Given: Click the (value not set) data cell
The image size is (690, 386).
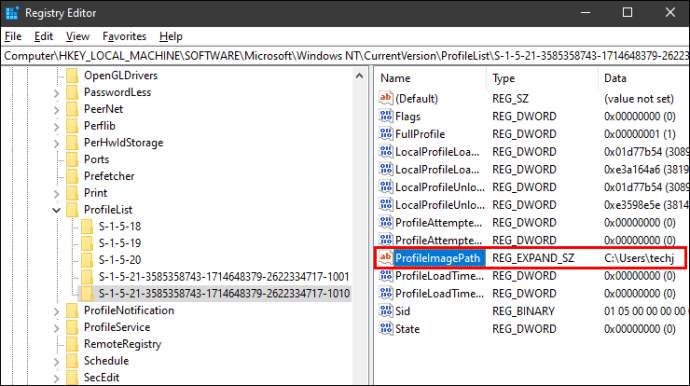Looking at the screenshot, I should click(x=639, y=99).
